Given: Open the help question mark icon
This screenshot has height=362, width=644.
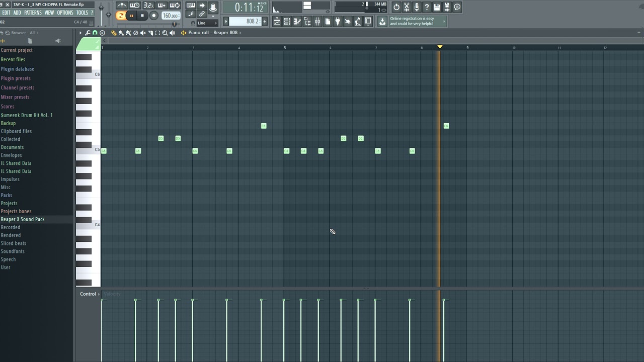Looking at the screenshot, I should (x=427, y=7).
